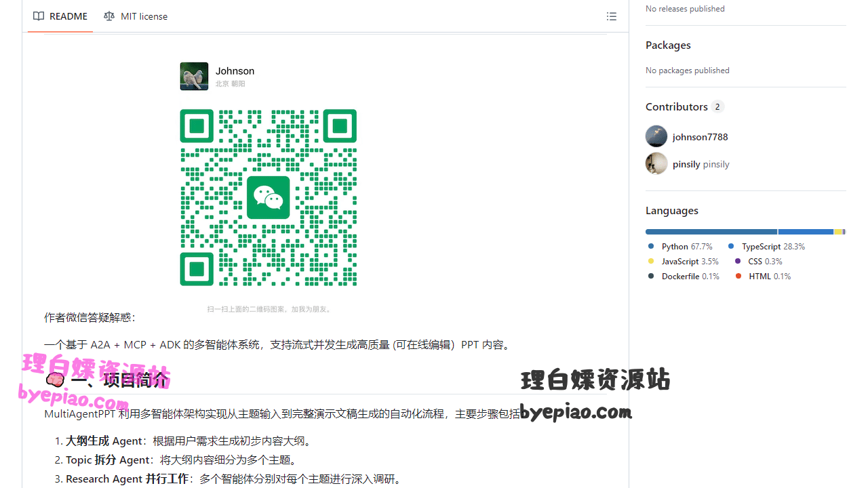Open the Packages heading link
The image size is (868, 488).
[668, 45]
